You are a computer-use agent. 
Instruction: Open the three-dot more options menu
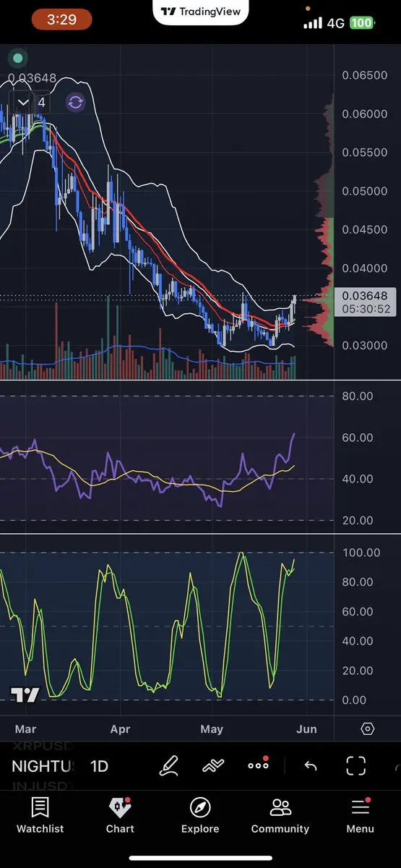(x=259, y=765)
